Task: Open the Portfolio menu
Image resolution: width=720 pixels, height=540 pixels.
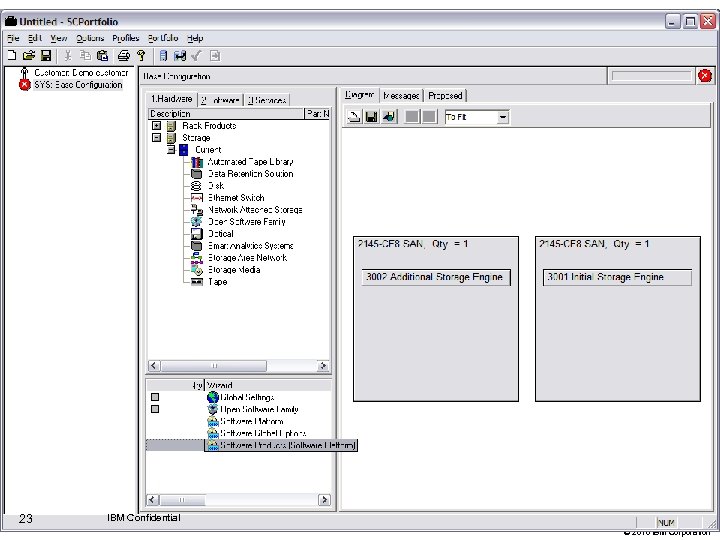Action: [x=163, y=38]
